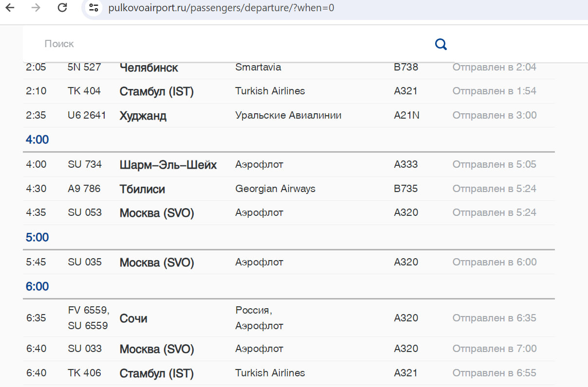
Task: Click Москва (SVO) flight SU 053
Action: tap(156, 213)
